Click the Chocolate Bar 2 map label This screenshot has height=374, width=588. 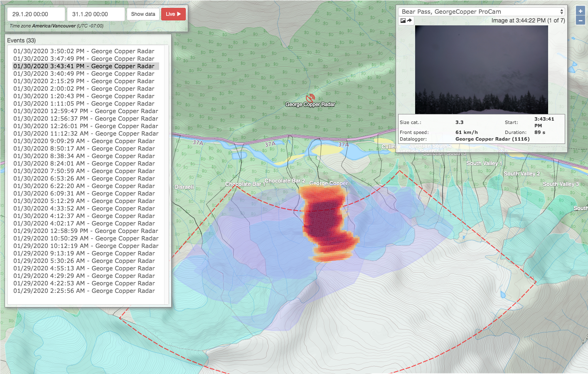coord(285,181)
